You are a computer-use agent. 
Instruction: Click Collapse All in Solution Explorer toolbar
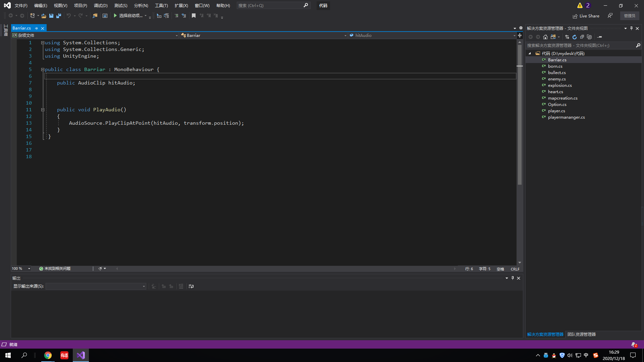(582, 37)
